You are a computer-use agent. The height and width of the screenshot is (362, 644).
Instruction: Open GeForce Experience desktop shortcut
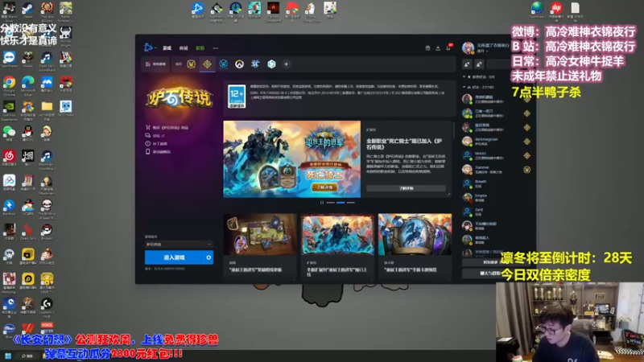point(9,110)
